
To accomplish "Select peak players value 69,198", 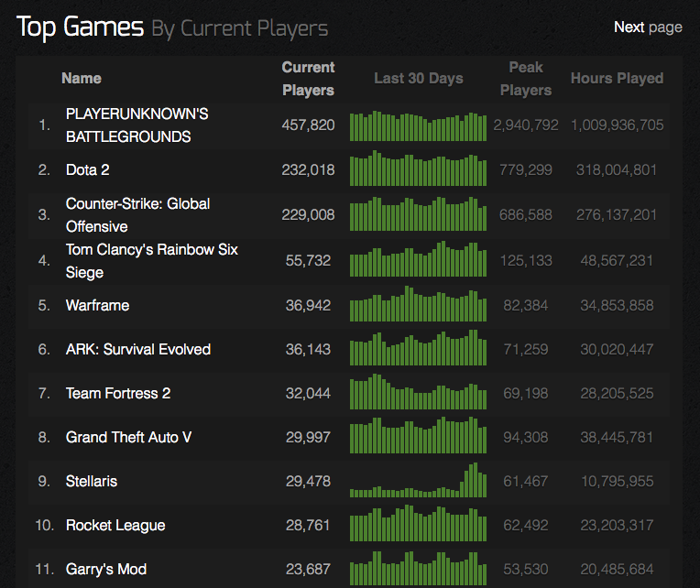I will (526, 394).
